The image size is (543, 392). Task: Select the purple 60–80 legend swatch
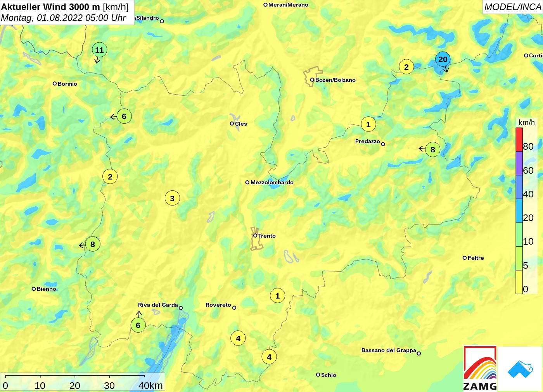tap(519, 163)
